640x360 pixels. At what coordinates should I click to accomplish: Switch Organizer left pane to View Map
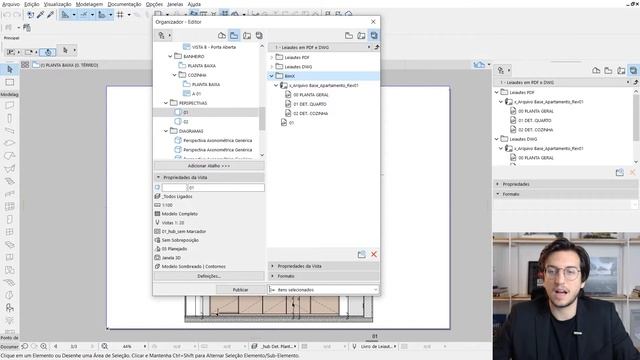234,36
